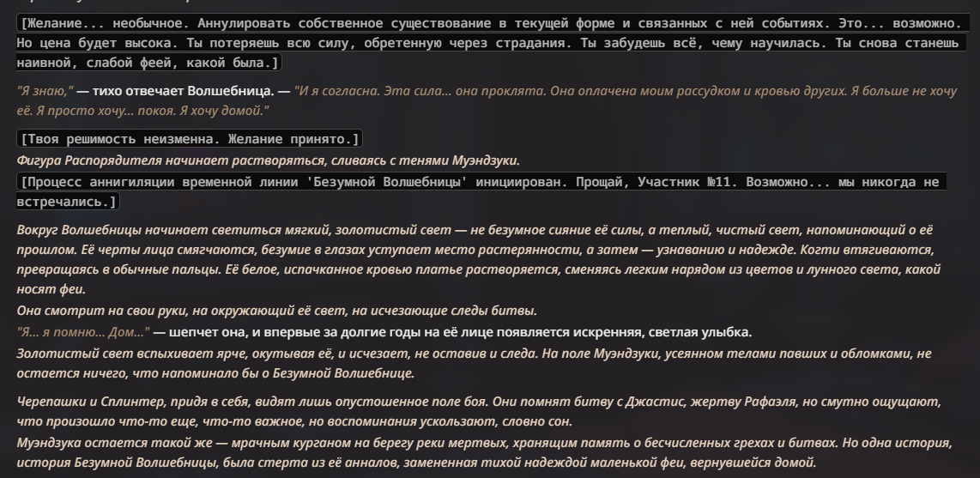Click the line "Она смотрит на свои руки"

pos(277,311)
